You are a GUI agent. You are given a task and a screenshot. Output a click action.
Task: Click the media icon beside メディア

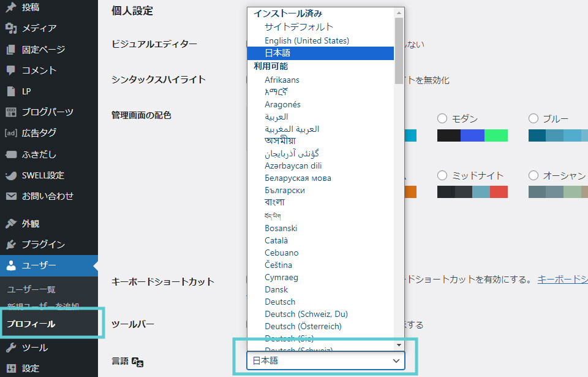10,28
